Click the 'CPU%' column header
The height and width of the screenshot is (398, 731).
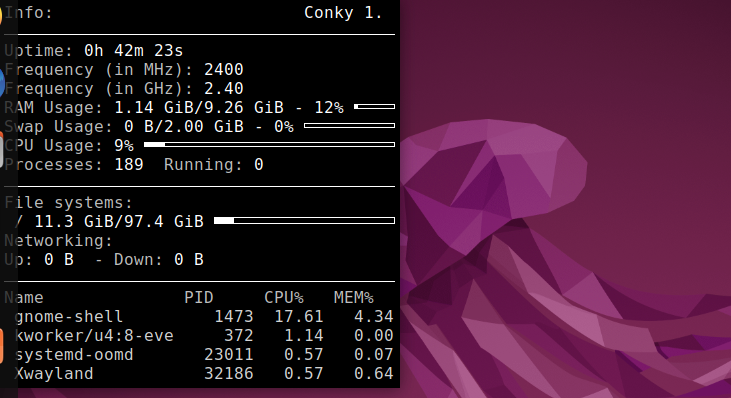[x=283, y=297]
